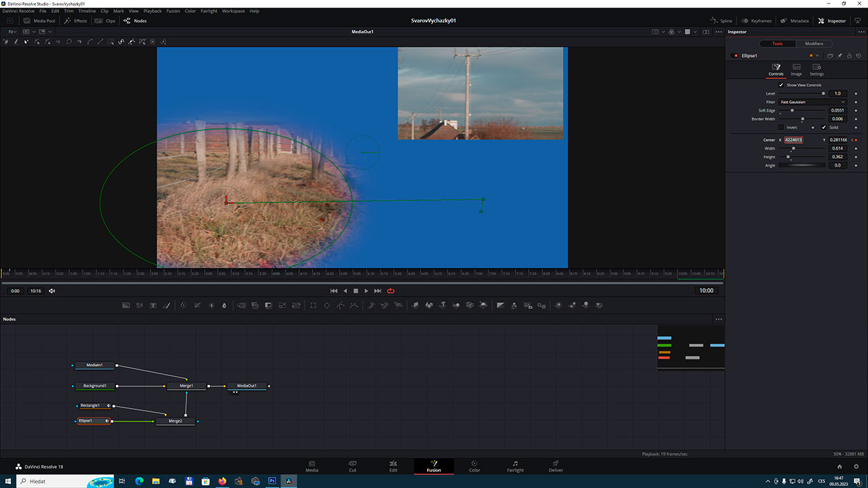Select the Background1 node
868x488 pixels.
point(95,386)
